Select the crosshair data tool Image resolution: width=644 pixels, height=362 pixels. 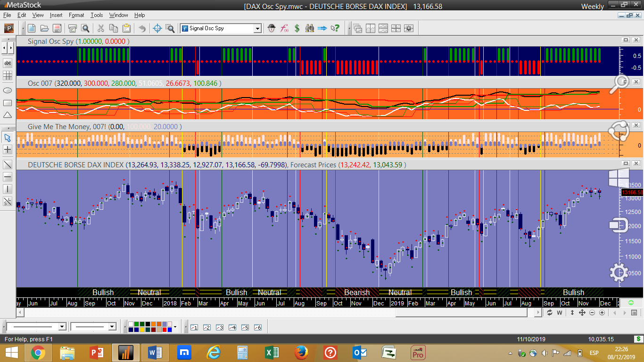pyautogui.click(x=158, y=28)
